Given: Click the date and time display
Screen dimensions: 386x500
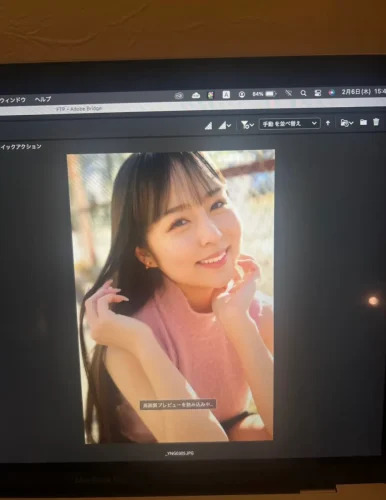Looking at the screenshot, I should [x=363, y=91].
